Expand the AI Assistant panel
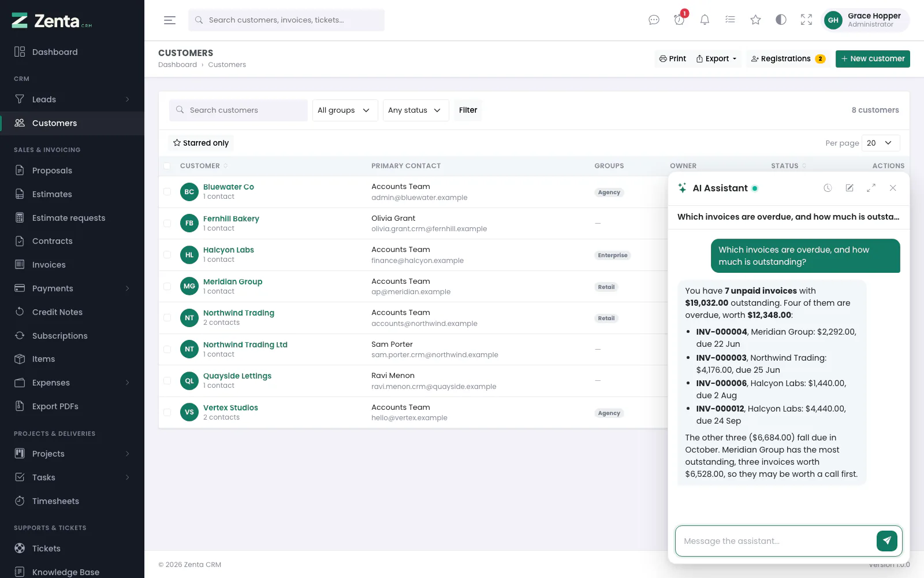Viewport: 924px width, 578px height. point(871,188)
